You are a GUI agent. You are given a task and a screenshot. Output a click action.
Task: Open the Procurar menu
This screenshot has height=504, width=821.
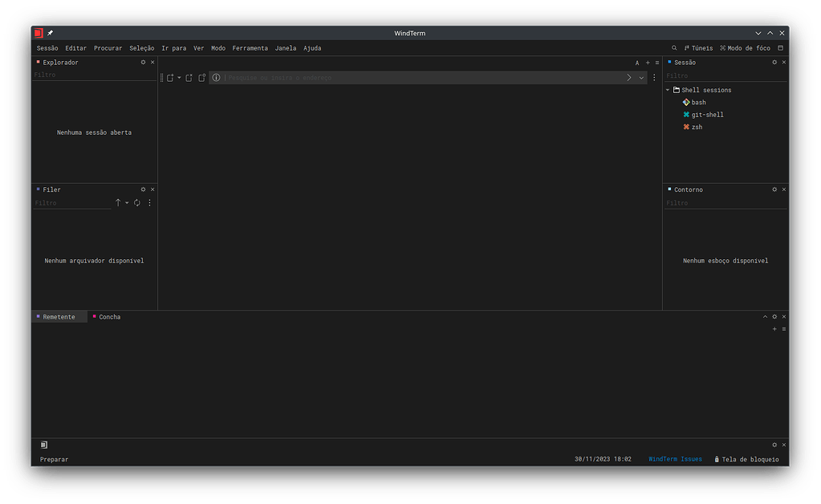pos(108,48)
